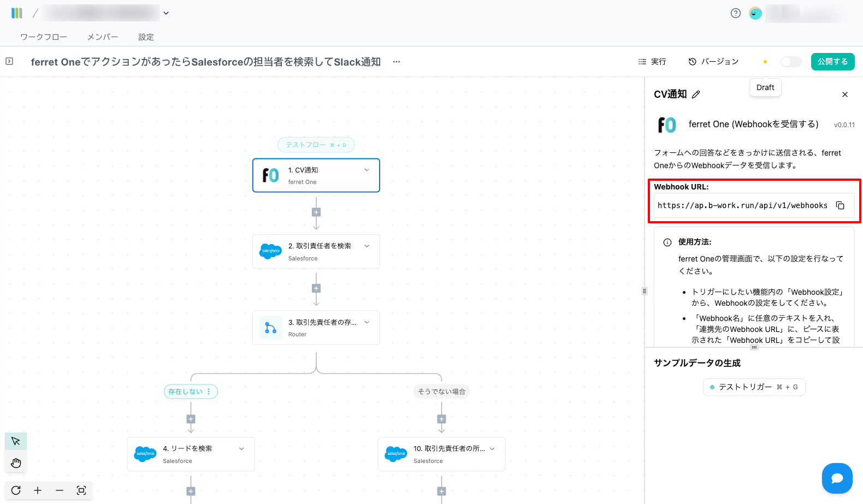Image resolution: width=863 pixels, height=504 pixels.
Task: Zoom in the canvas with plus icon
Action: 38,490
